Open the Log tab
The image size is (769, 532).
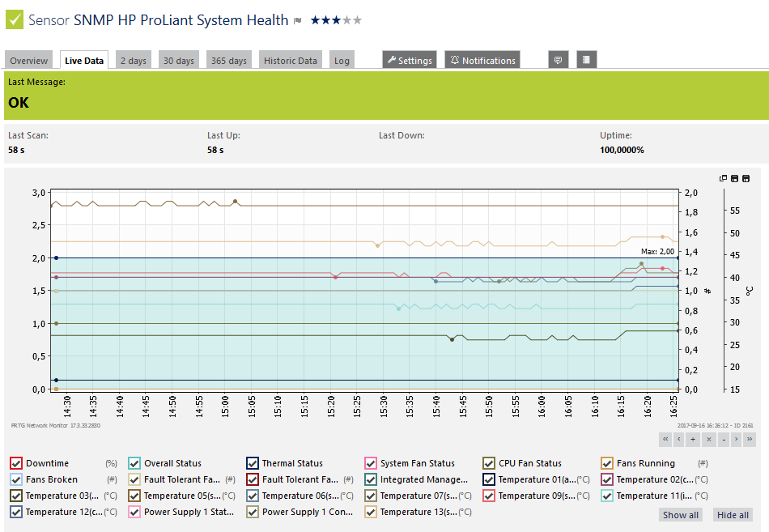[x=342, y=61]
